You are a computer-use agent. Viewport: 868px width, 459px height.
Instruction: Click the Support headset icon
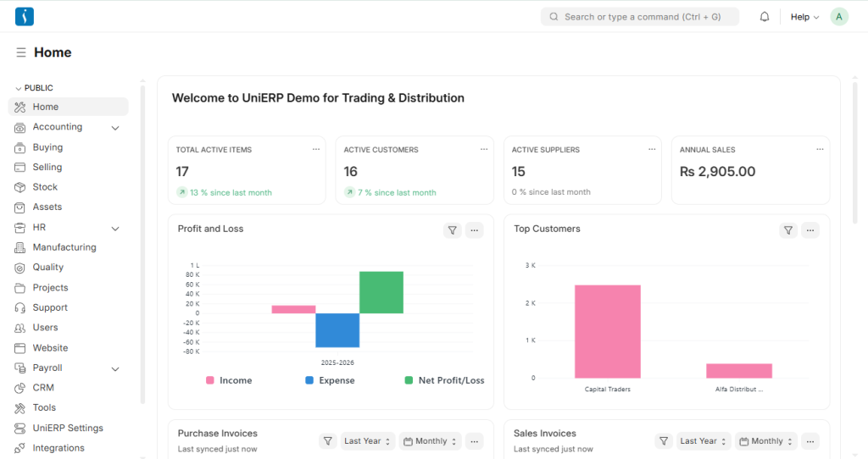pos(20,308)
